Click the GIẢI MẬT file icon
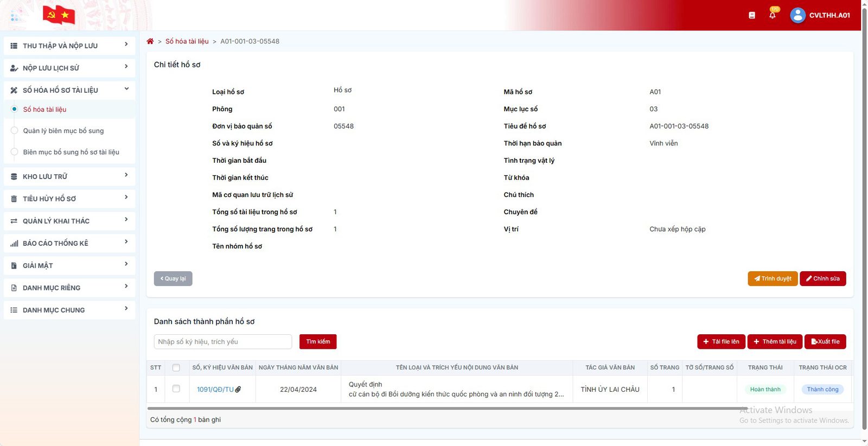 pyautogui.click(x=14, y=266)
